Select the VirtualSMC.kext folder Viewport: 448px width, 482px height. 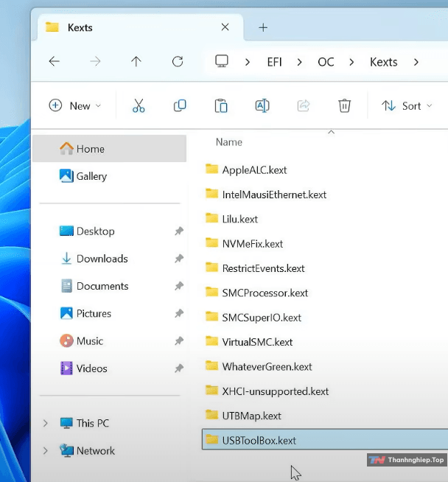pyautogui.click(x=249, y=342)
